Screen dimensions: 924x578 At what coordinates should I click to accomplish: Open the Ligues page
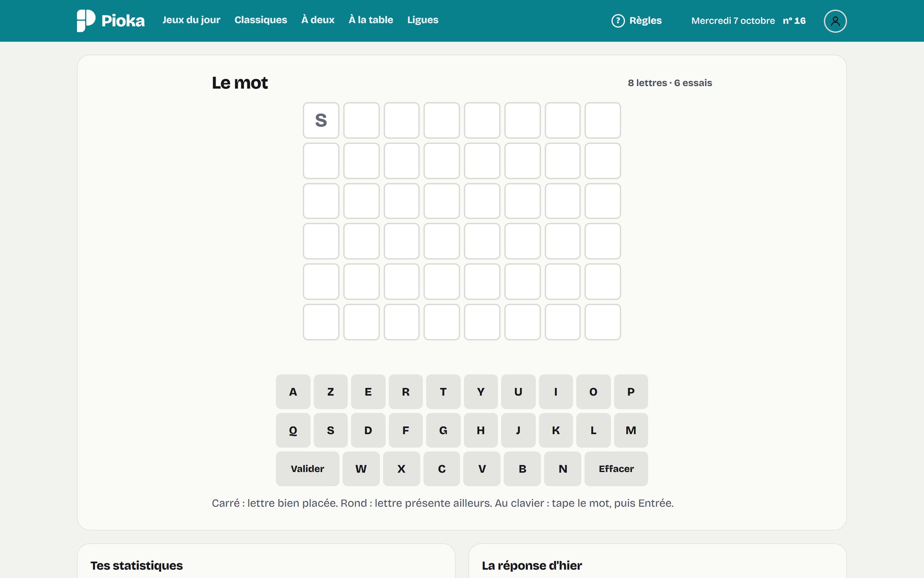point(423,20)
